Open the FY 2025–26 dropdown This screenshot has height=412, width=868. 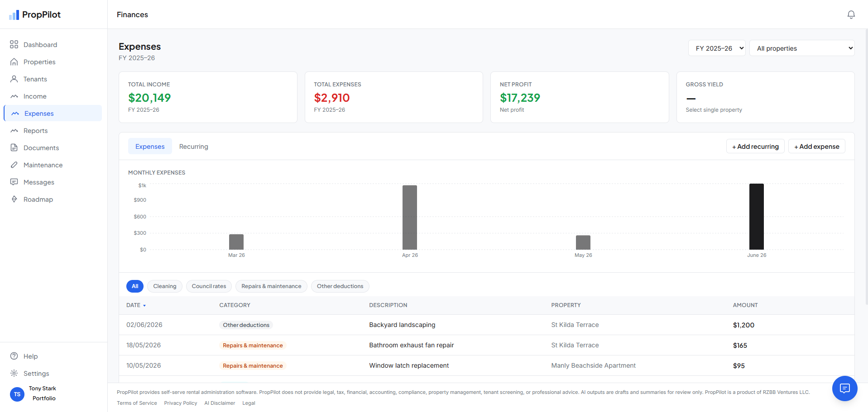pyautogui.click(x=717, y=48)
